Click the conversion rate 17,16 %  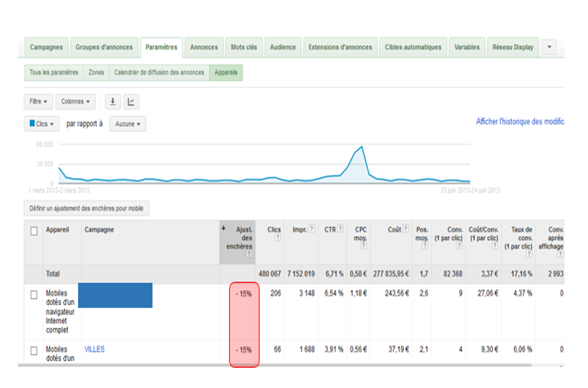[x=521, y=274]
